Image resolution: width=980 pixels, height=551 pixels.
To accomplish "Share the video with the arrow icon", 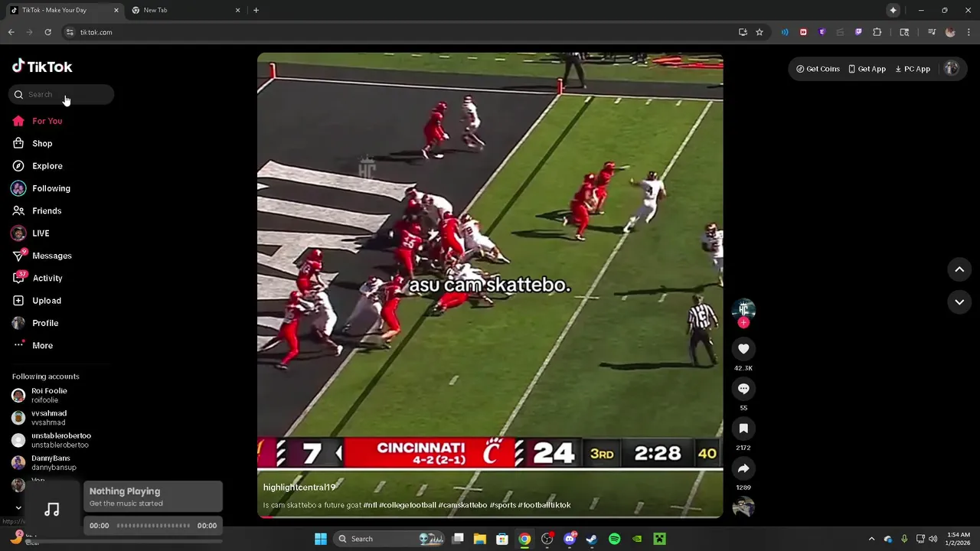I will (743, 468).
